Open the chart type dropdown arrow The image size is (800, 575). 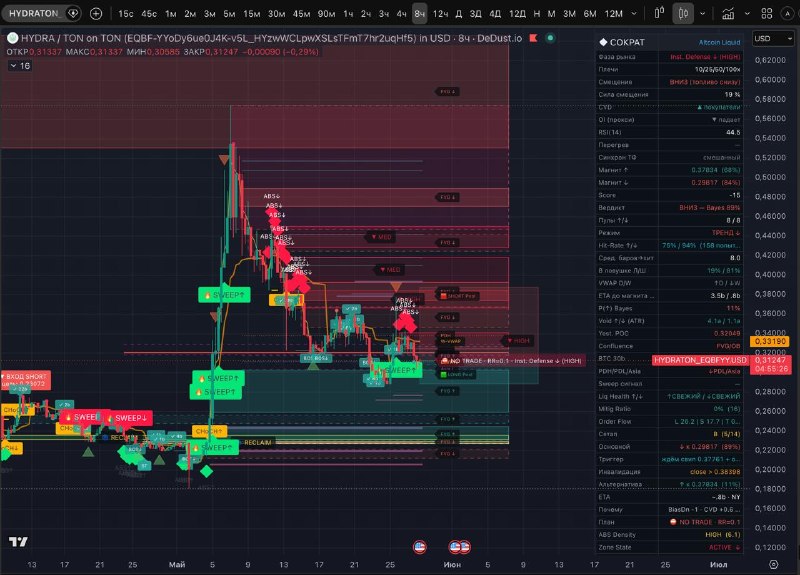pyautogui.click(x=703, y=14)
